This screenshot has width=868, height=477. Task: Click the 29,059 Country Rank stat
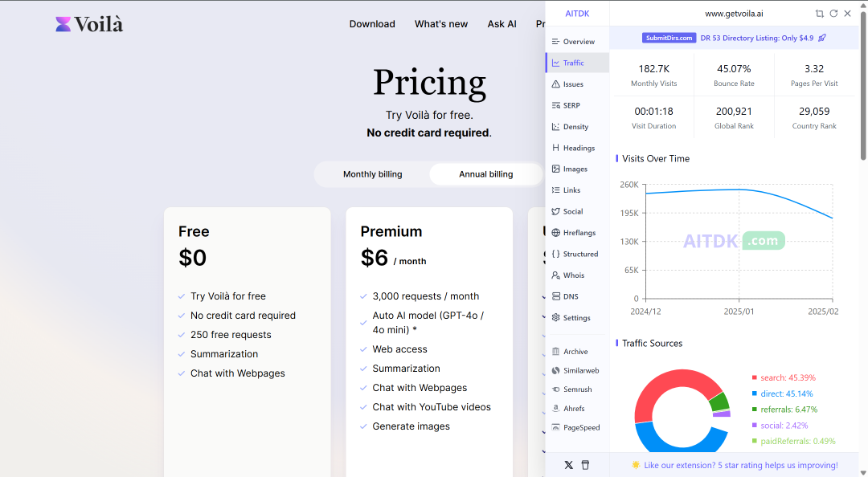tap(814, 118)
